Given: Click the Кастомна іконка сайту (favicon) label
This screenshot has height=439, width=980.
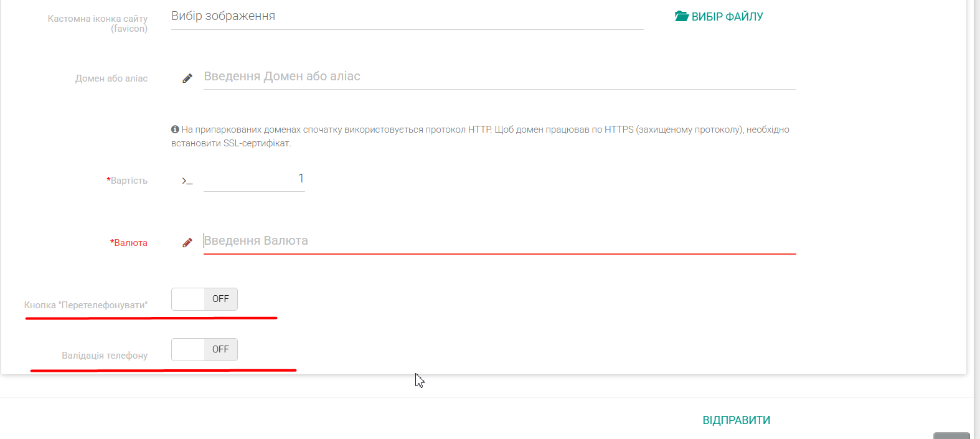Looking at the screenshot, I should coord(98,24).
